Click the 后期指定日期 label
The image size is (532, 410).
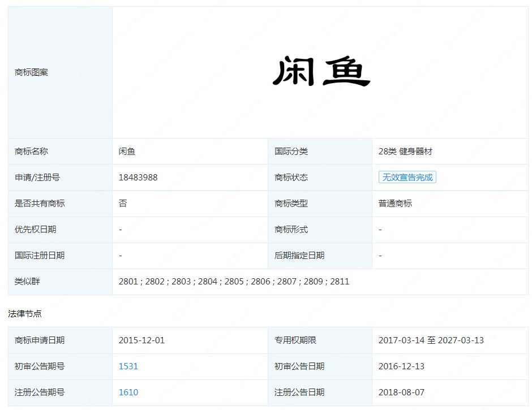click(299, 256)
